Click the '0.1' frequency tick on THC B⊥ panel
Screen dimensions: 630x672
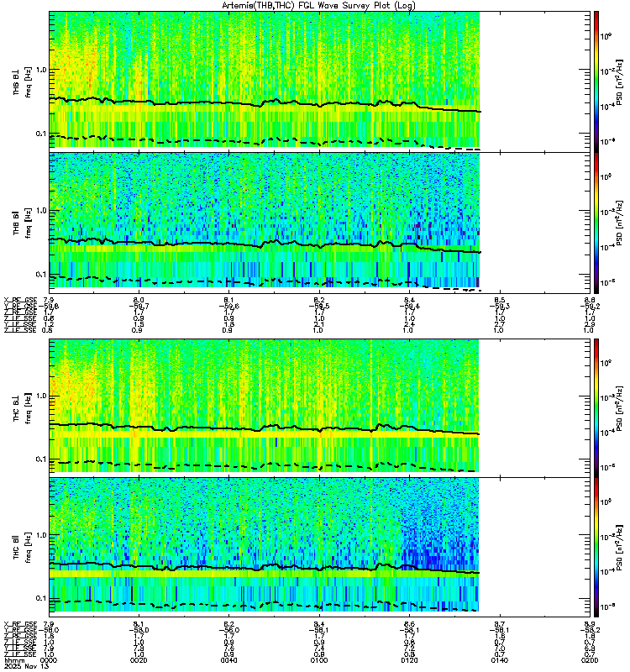coord(41,459)
